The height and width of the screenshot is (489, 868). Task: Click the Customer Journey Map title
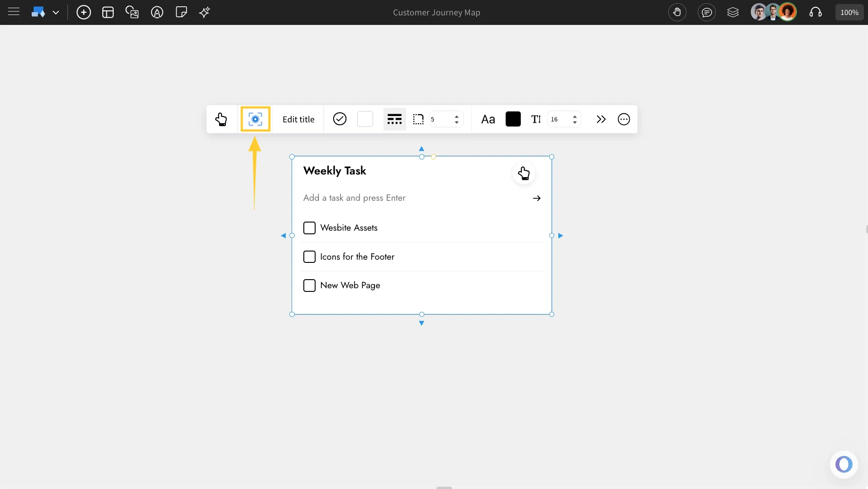click(436, 12)
